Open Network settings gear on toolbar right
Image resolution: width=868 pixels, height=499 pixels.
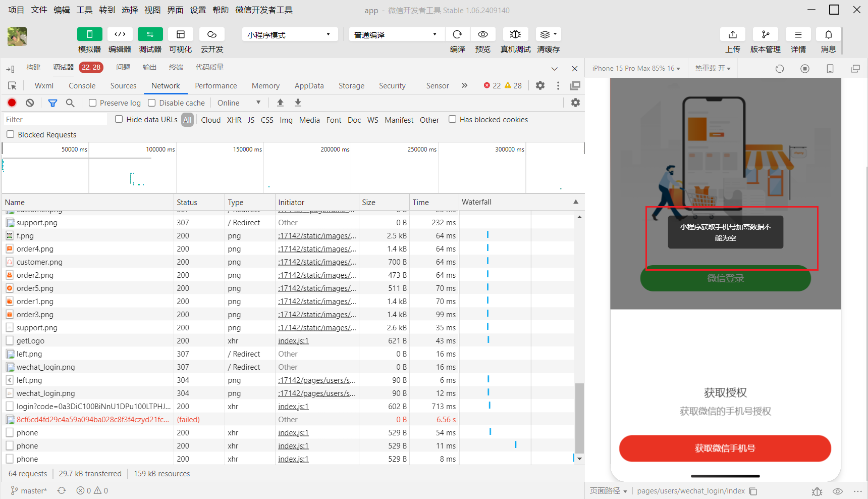click(x=575, y=103)
